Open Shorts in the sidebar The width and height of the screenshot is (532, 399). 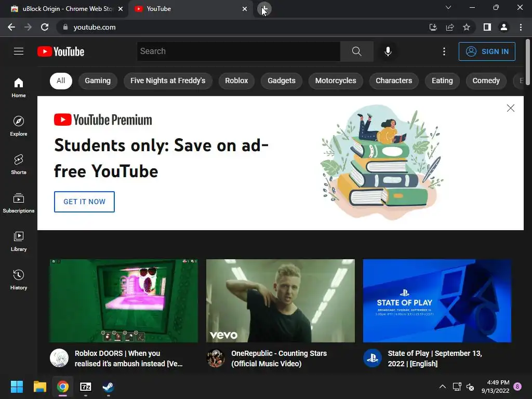(x=19, y=165)
